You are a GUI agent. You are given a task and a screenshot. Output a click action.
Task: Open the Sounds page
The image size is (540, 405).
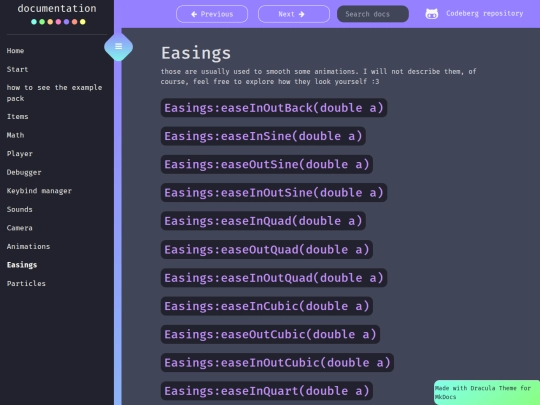pyautogui.click(x=19, y=209)
